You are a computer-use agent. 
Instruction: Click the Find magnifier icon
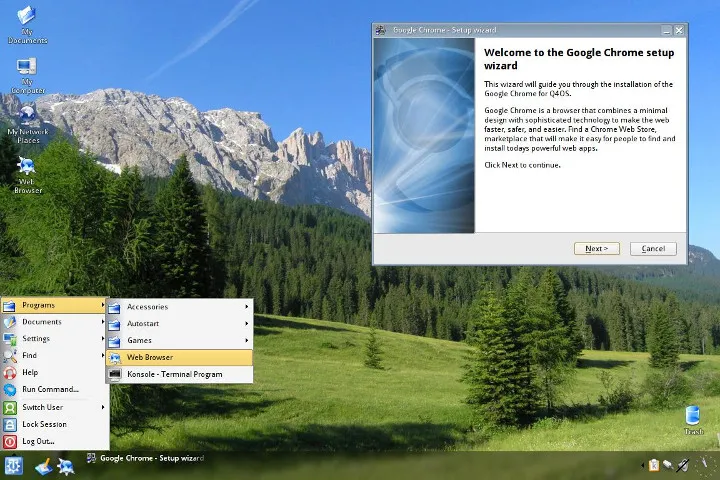coord(10,356)
